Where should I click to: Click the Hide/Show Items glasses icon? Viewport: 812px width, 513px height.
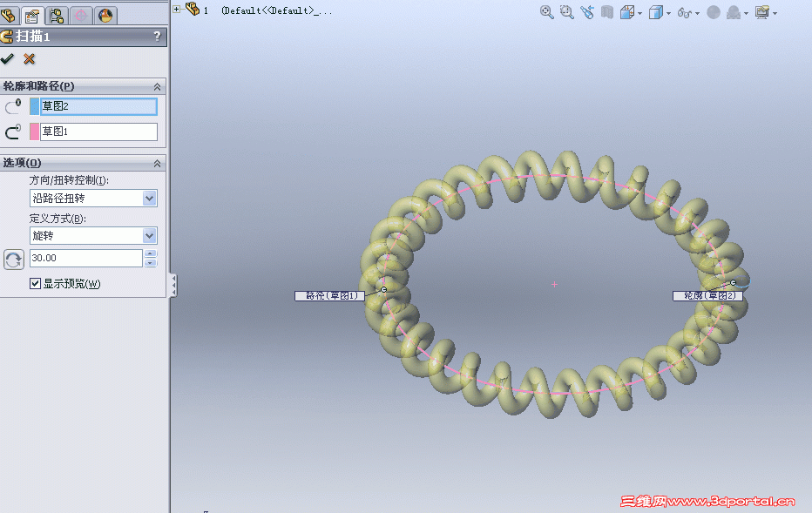684,13
